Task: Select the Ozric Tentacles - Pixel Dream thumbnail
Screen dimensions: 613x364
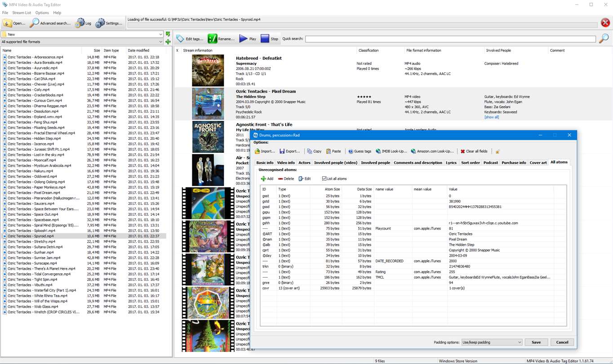Action: tap(208, 104)
